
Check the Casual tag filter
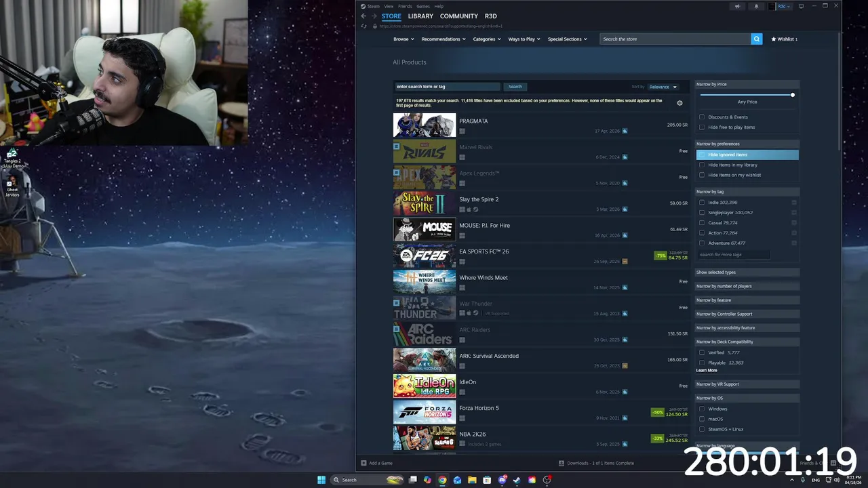(x=702, y=222)
